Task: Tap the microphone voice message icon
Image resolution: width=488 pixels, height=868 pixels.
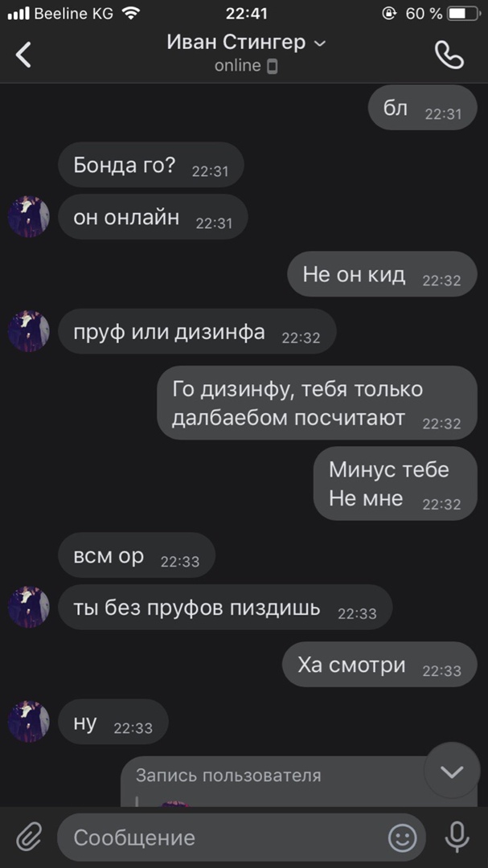Action: [x=457, y=837]
